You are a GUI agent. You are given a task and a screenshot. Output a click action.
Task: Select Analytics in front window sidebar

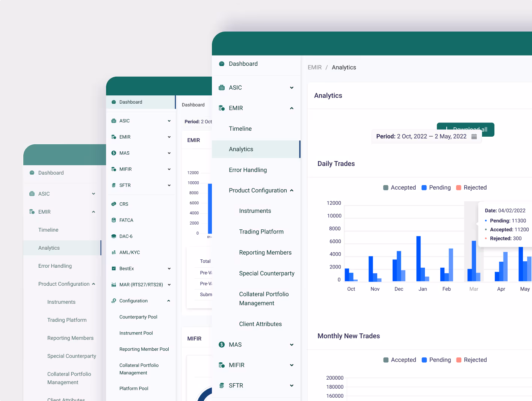(256, 149)
